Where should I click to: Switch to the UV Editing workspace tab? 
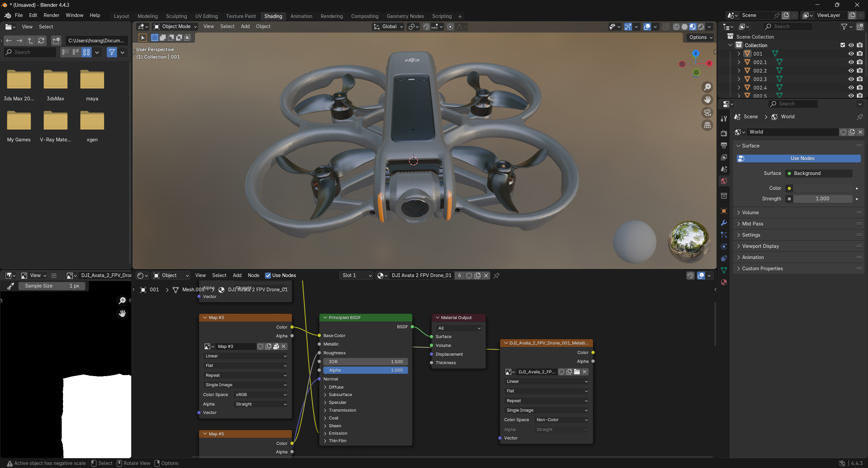coord(206,16)
